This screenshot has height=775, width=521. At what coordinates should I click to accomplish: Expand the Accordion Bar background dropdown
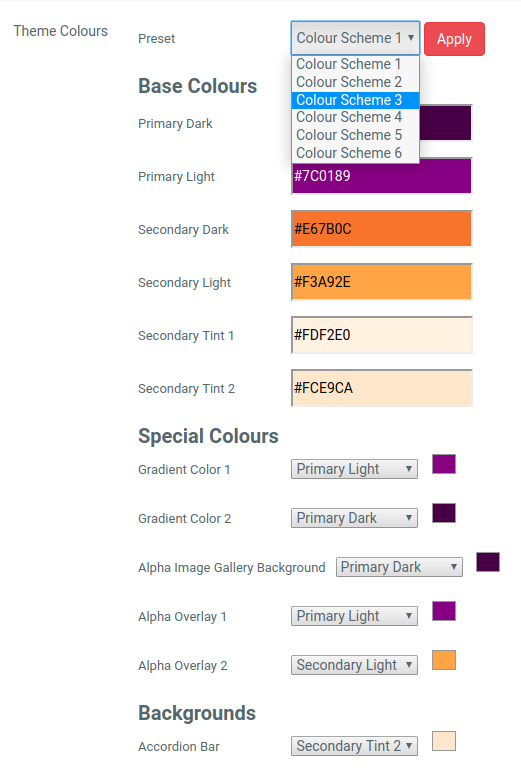click(x=354, y=746)
